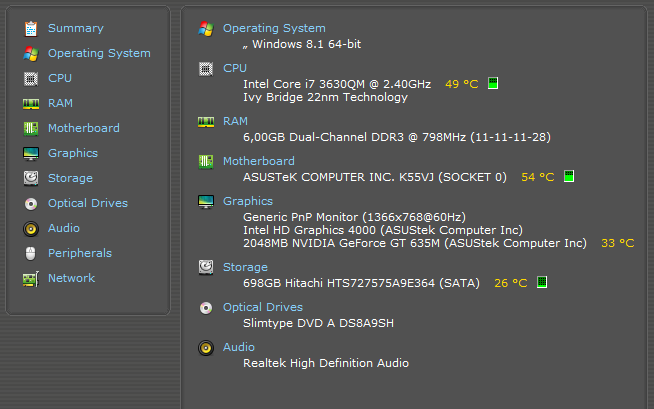Click the CPU chip icon in the sidebar
This screenshot has height=409, width=654.
(x=31, y=78)
